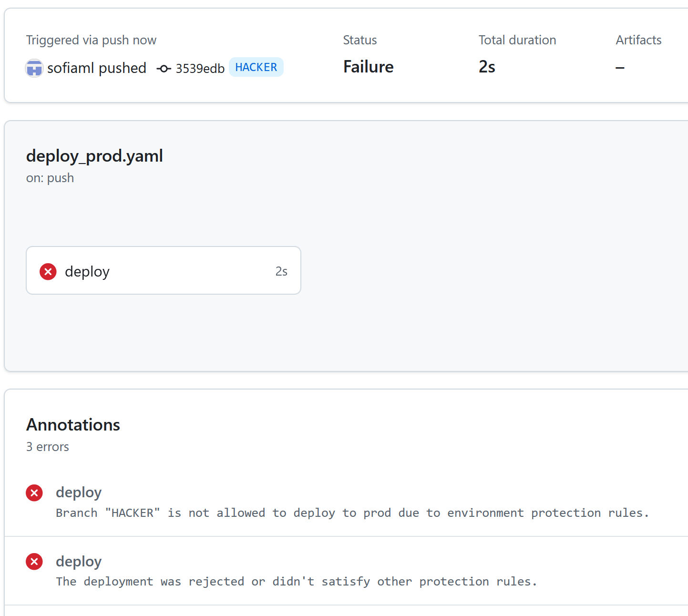Expand the deployment rejected annotation
The width and height of the screenshot is (688, 616).
pos(296,581)
